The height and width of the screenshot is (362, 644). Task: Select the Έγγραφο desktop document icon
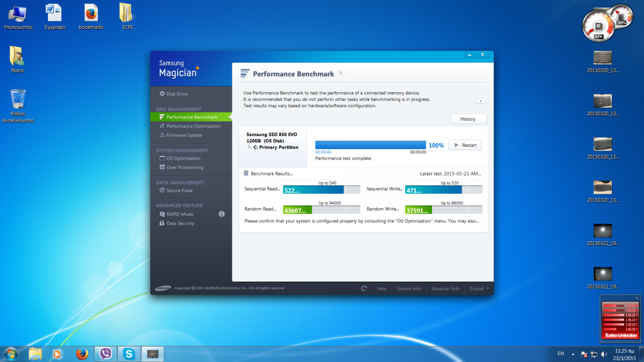click(x=54, y=17)
